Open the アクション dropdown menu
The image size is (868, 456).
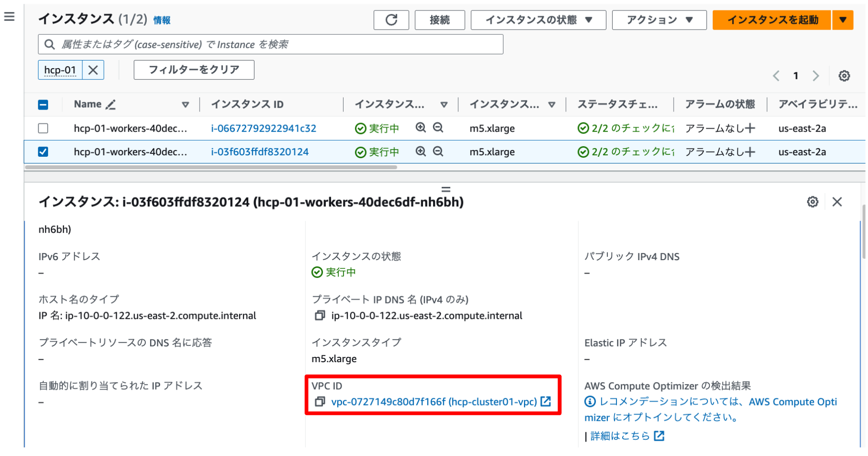[659, 20]
